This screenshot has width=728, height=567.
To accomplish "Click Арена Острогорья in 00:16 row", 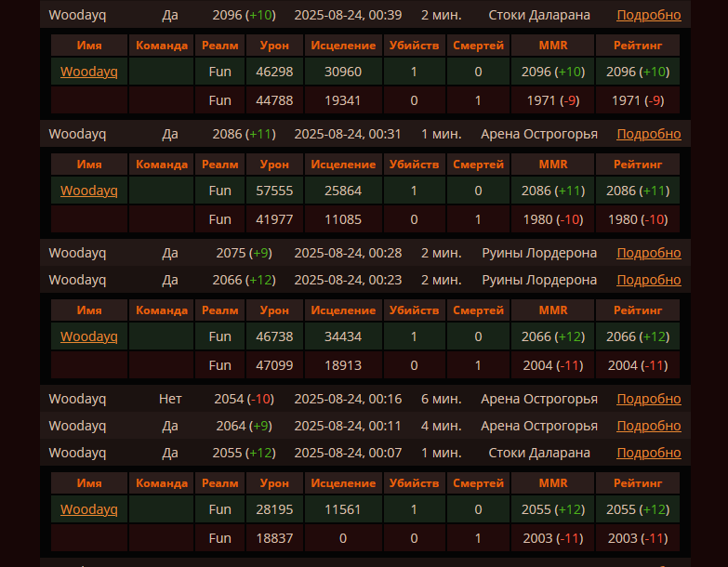I will coord(539,399).
